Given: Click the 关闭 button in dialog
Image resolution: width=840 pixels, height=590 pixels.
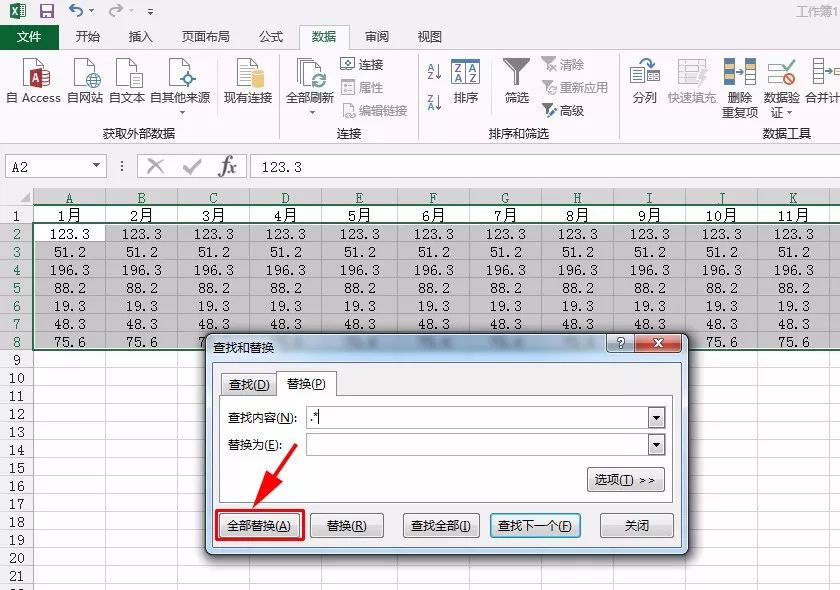Looking at the screenshot, I should (636, 525).
